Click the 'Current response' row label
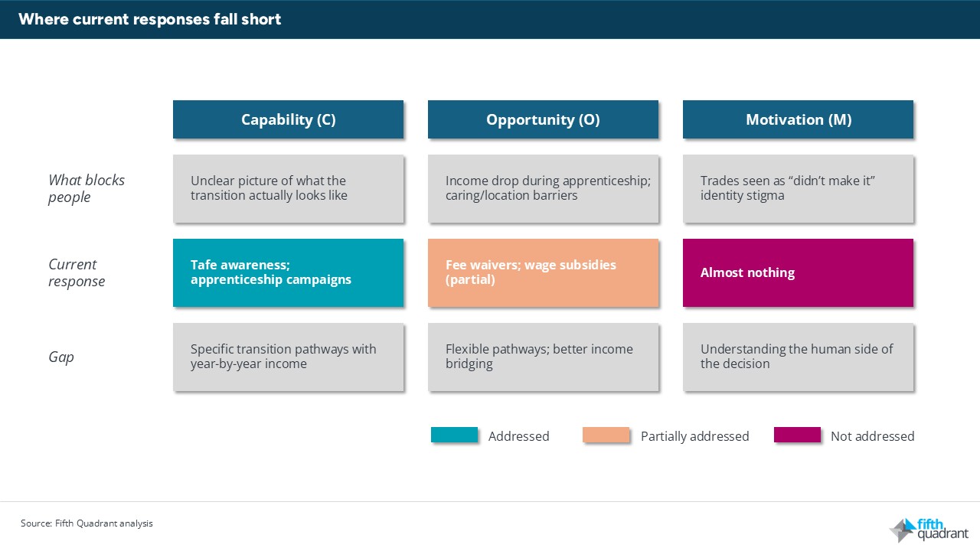This screenshot has width=980, height=551. point(77,272)
